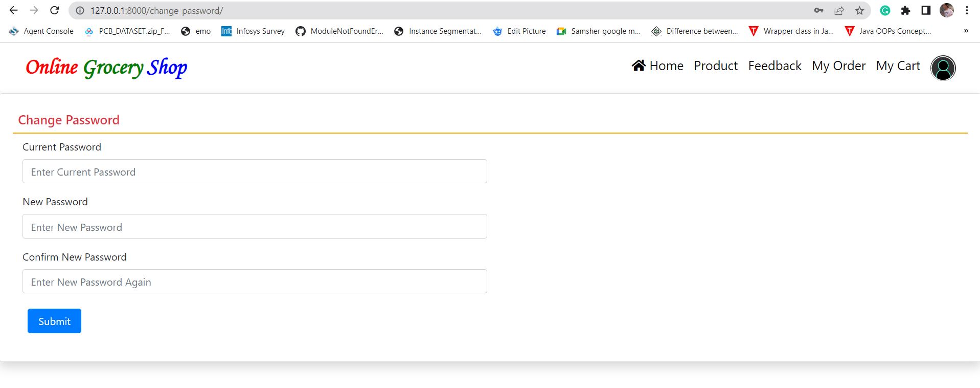Click the Enter New Password field
Screen dimensions: 980x388
pos(255,226)
